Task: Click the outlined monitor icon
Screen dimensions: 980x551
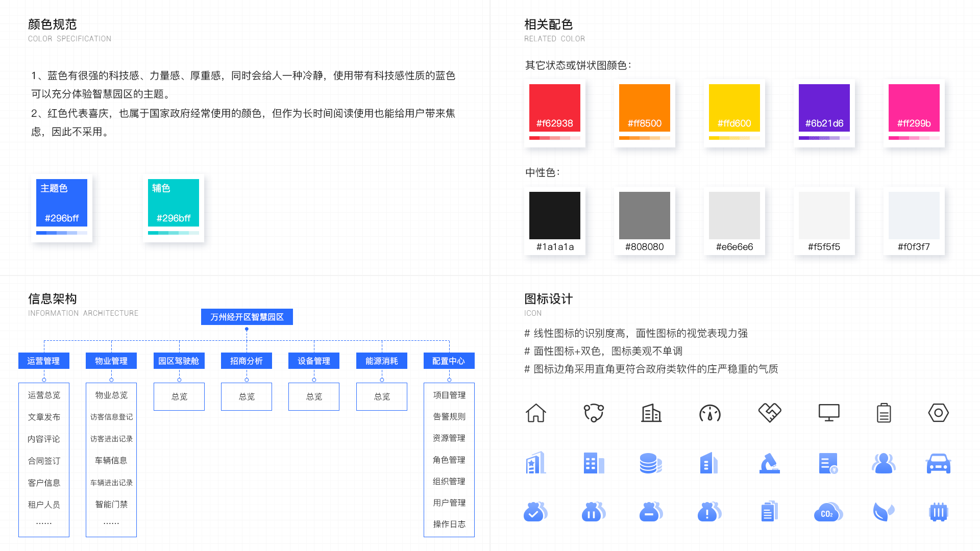Action: (829, 413)
